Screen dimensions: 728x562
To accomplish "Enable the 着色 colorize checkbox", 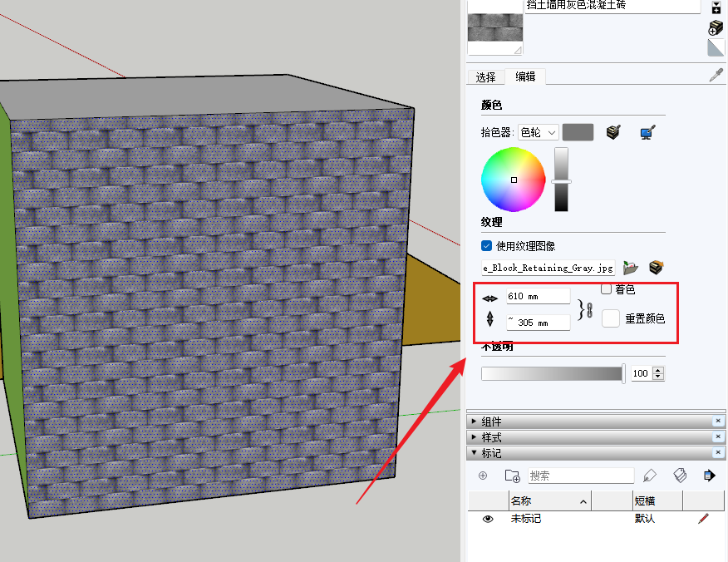I will click(x=606, y=289).
